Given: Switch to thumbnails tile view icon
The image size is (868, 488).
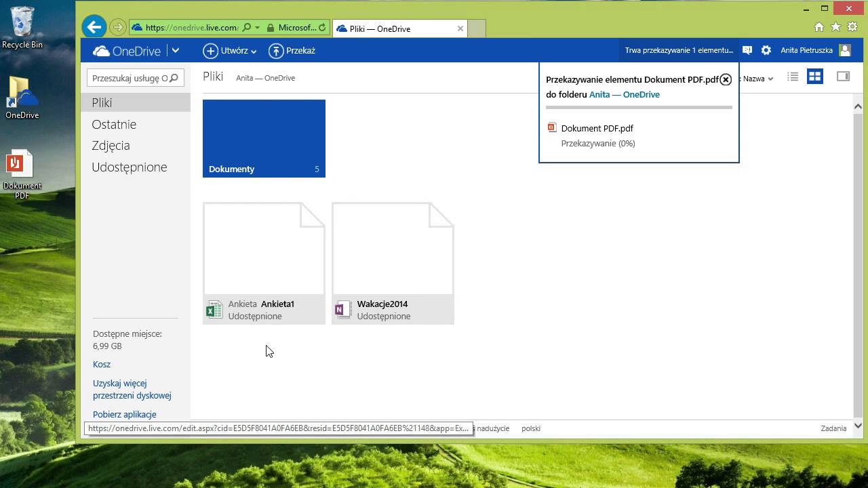Looking at the screenshot, I should pos(815,77).
